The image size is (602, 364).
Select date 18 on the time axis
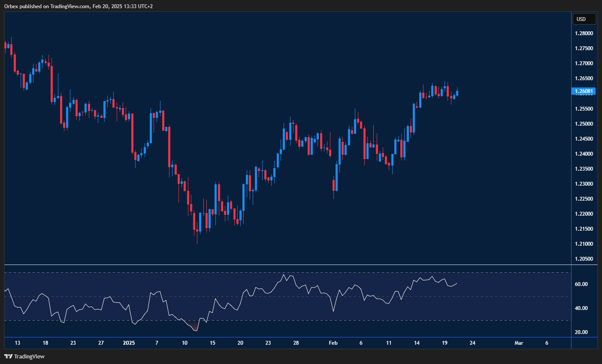(45, 343)
